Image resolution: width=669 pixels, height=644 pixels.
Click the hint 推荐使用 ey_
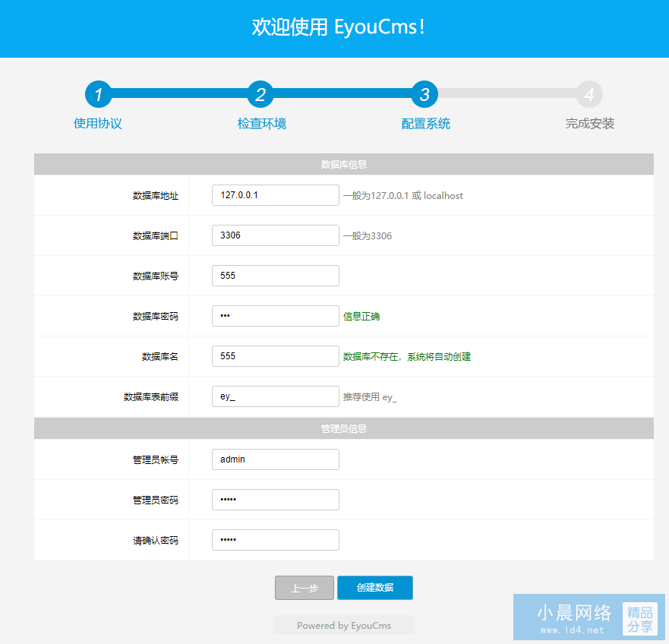coord(370,397)
